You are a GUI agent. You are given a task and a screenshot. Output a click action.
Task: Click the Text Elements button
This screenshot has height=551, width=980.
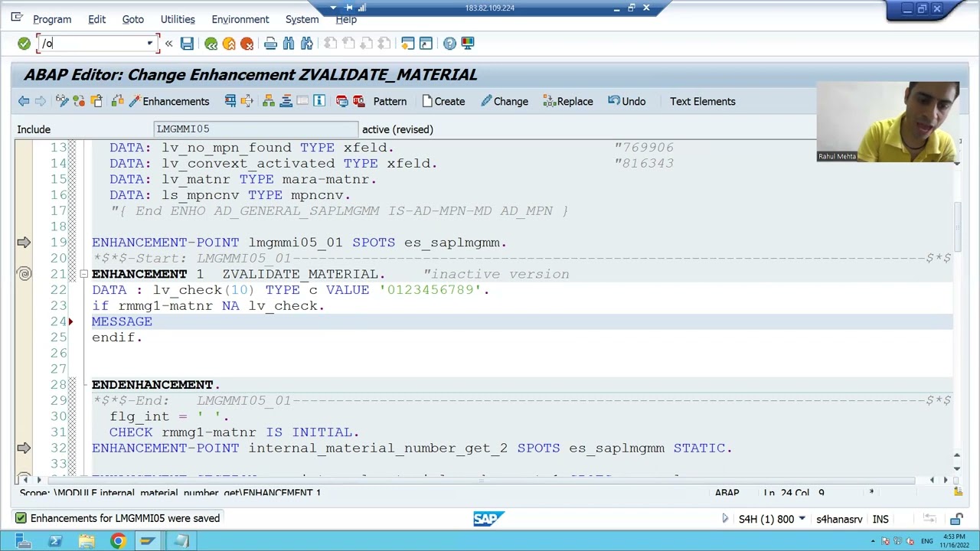702,101
